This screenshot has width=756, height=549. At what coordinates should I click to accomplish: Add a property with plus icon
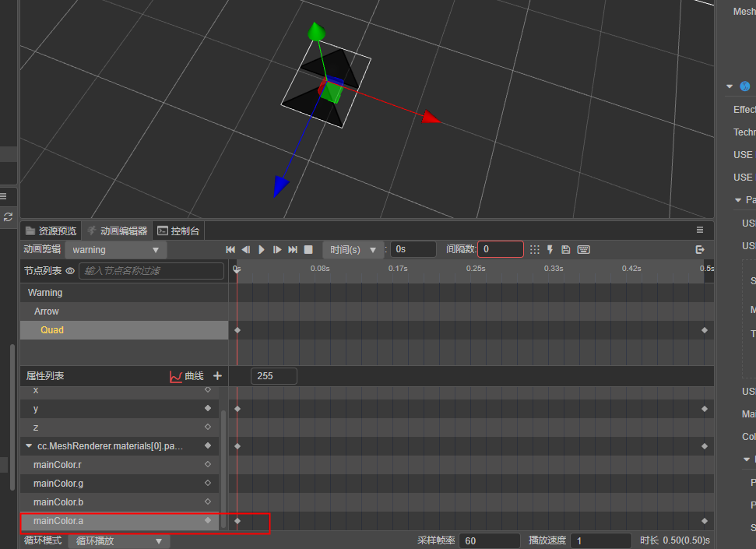217,376
